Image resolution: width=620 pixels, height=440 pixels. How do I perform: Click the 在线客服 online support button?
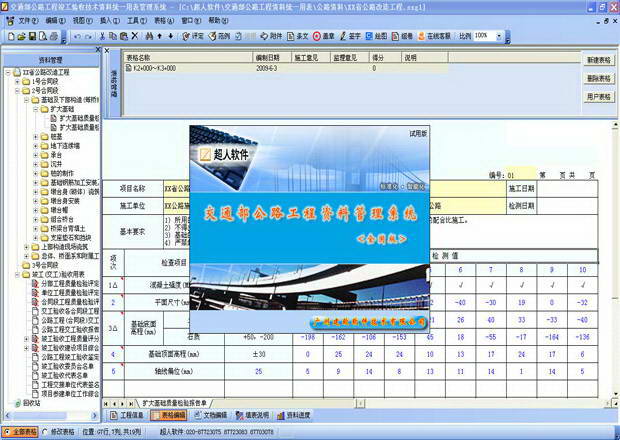[434, 36]
